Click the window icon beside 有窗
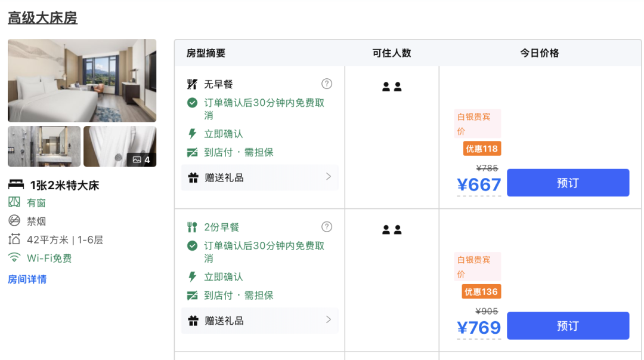644x360 pixels. click(14, 202)
